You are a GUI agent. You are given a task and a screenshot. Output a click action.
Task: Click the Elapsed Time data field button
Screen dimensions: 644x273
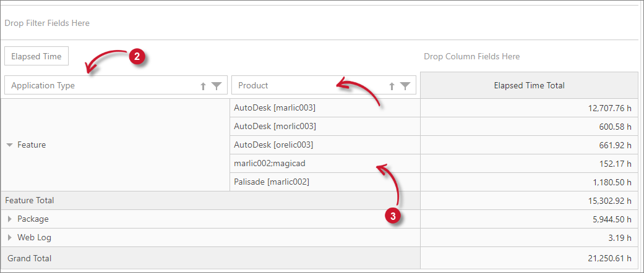click(x=36, y=56)
